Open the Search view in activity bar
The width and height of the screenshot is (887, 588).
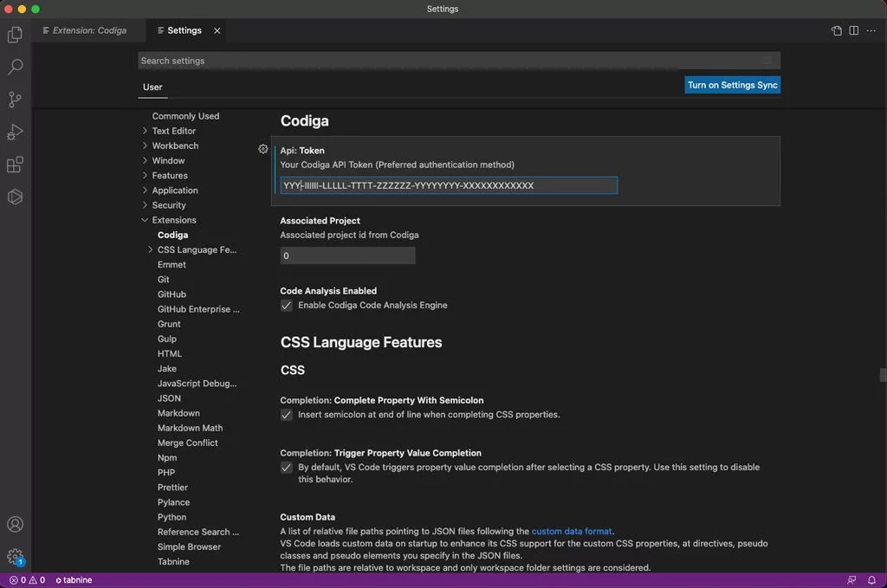15,67
